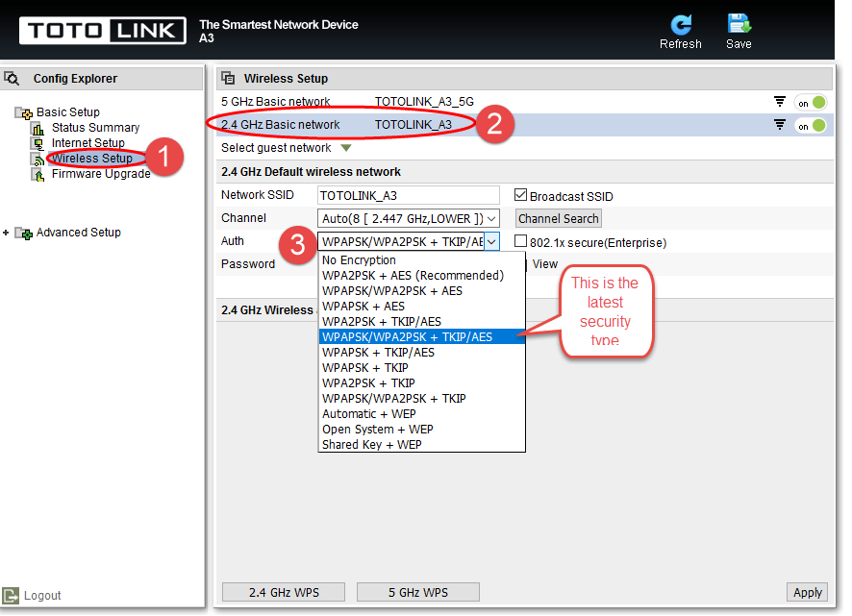Expand the Advanced Setup tree node
The height and width of the screenshot is (616, 852).
pyautogui.click(x=6, y=233)
